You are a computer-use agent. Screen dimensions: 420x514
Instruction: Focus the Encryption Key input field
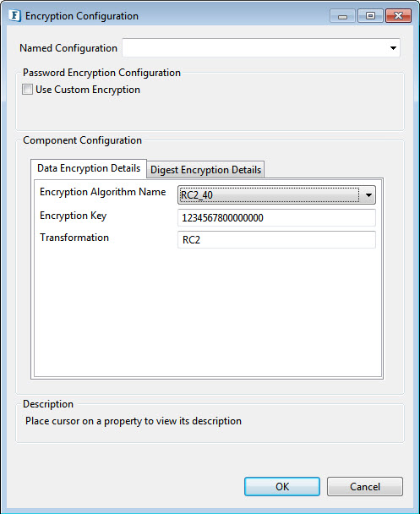pos(276,218)
